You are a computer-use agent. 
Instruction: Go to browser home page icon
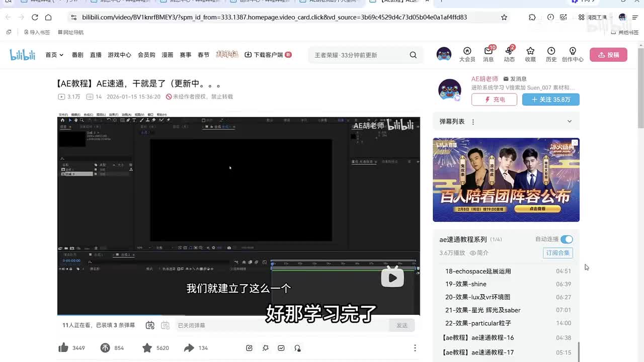[48, 17]
